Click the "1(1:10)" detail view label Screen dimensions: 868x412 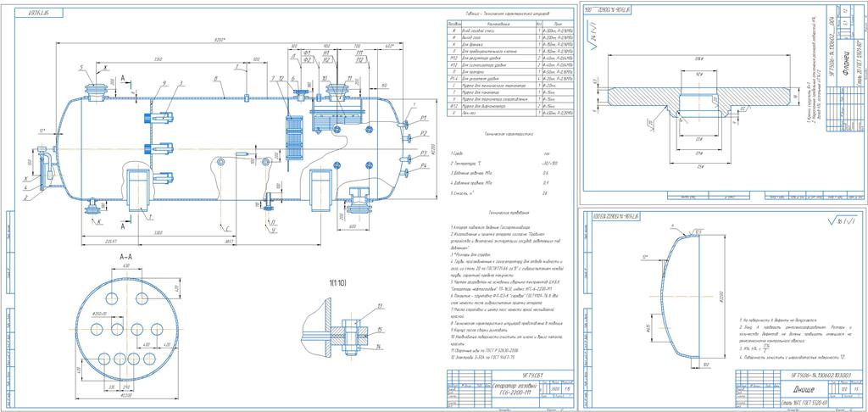(339, 283)
